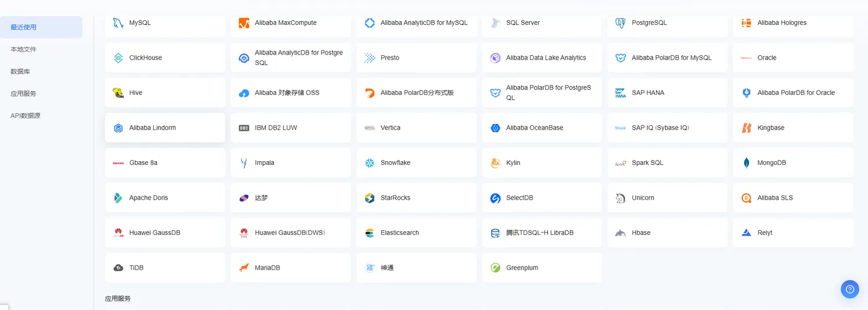
Task: Click the TiDB cloud icon
Action: click(x=118, y=268)
